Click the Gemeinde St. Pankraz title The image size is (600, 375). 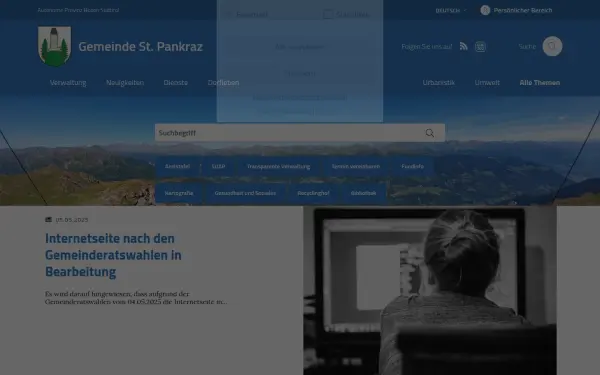click(140, 47)
